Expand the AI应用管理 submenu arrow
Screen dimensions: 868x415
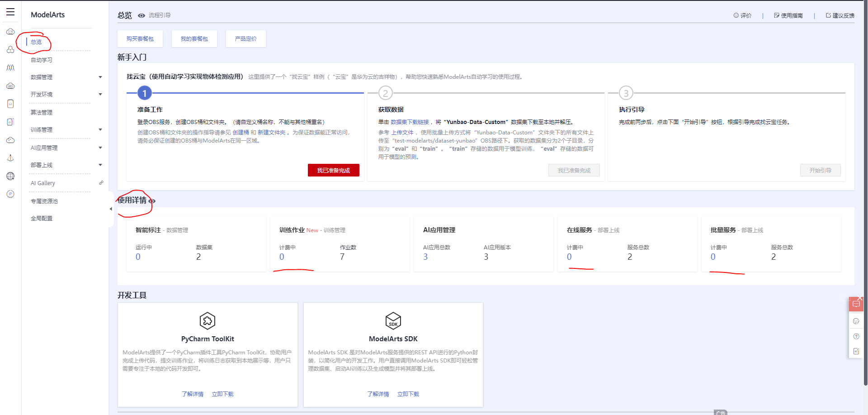click(100, 148)
